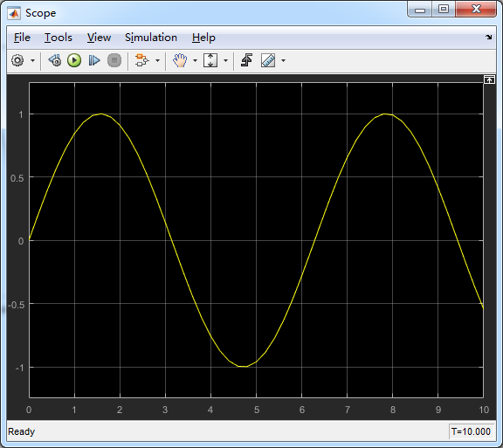Toggle the Cursor Measurements ruler icon

coord(268,60)
